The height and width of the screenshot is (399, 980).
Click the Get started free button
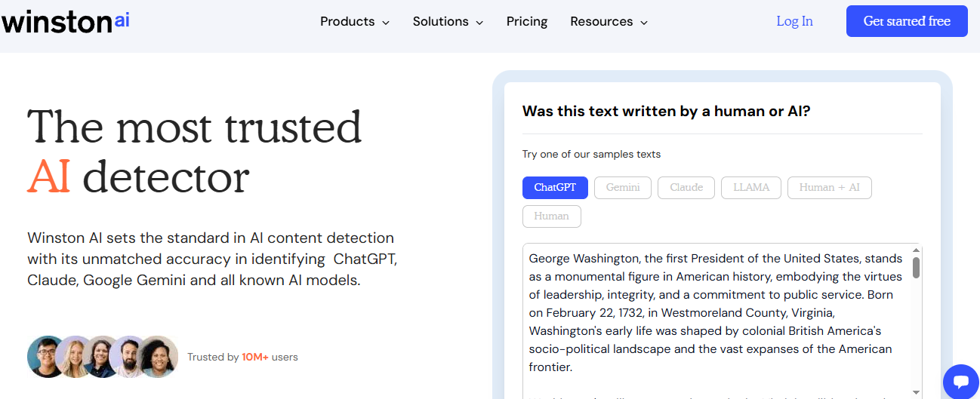click(x=907, y=21)
